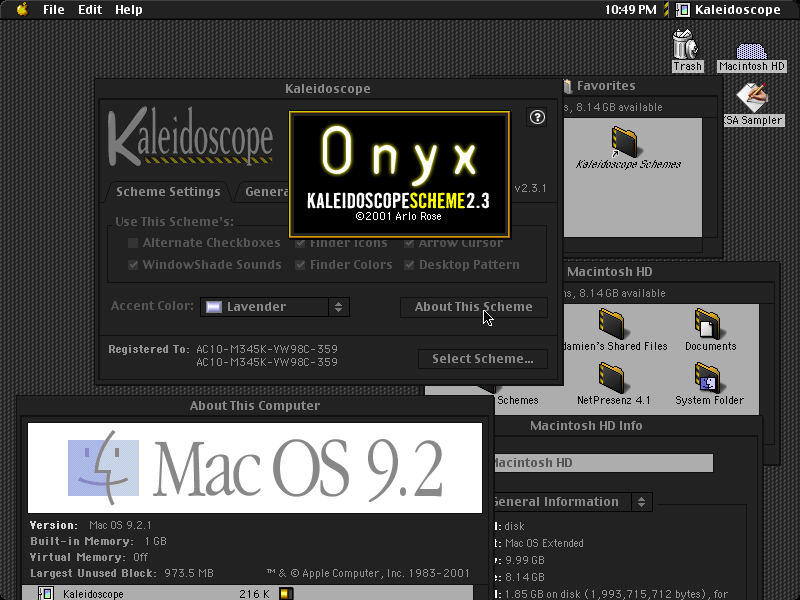800x600 pixels.
Task: Click the Macintosh HD name field in Info window
Action: pyautogui.click(x=603, y=463)
